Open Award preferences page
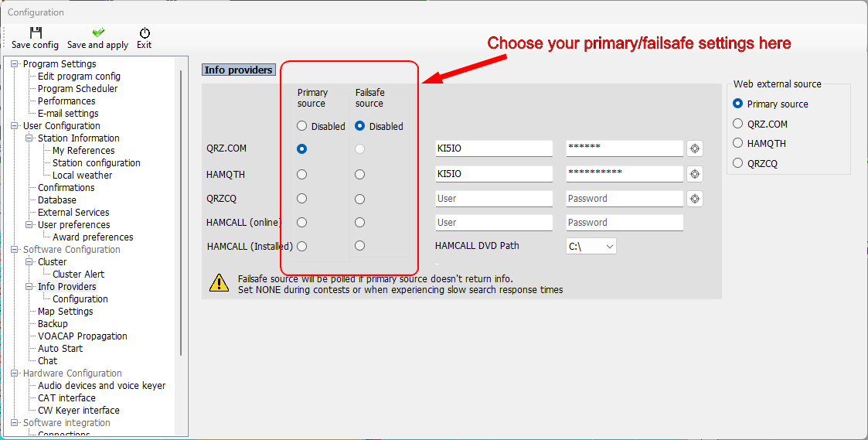 pyautogui.click(x=93, y=237)
